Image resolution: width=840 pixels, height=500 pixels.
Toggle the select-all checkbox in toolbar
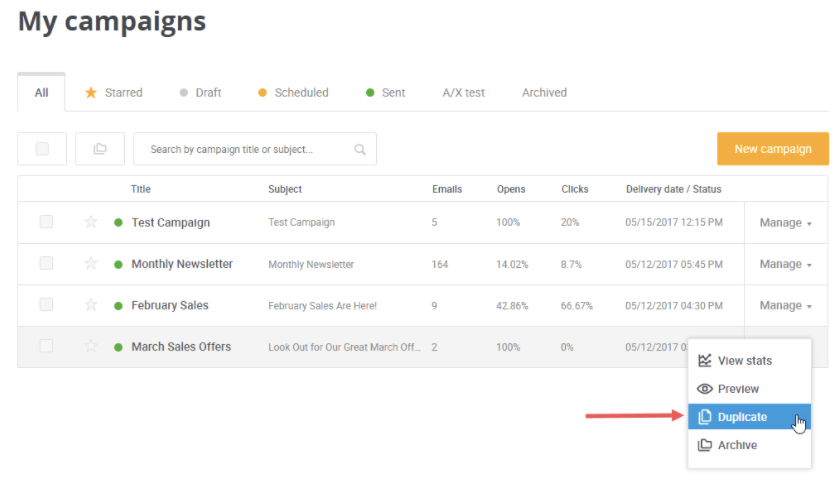pos(42,149)
